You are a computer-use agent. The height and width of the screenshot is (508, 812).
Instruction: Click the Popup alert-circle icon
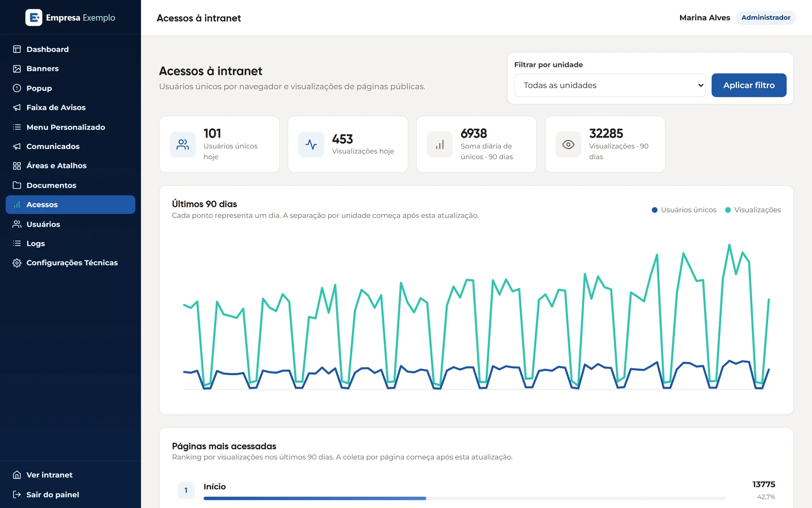tap(17, 88)
